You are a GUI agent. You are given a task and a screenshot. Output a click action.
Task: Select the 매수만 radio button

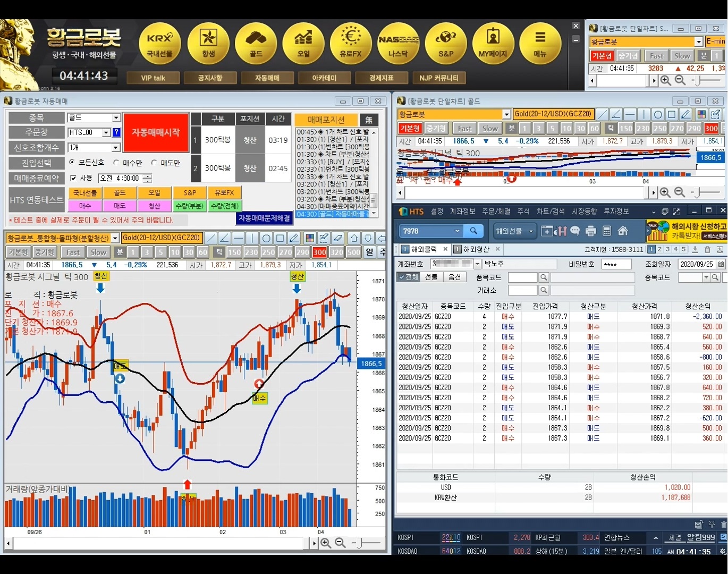click(x=116, y=163)
